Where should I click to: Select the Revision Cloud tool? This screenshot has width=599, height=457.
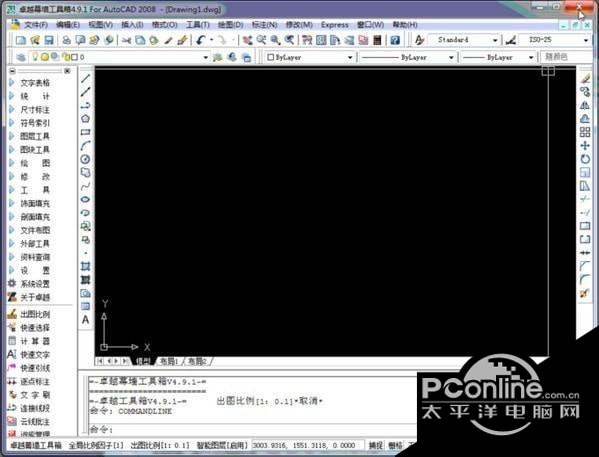85,173
